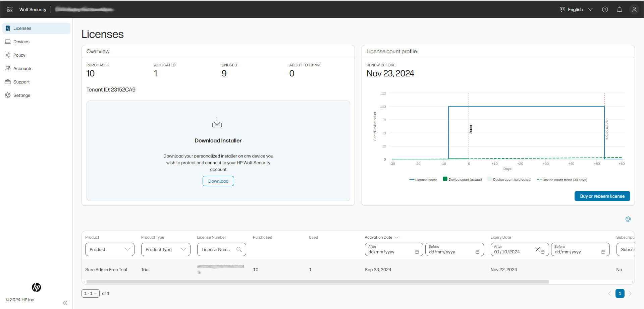Click the Download installer button
This screenshot has width=644, height=309.
tap(218, 181)
